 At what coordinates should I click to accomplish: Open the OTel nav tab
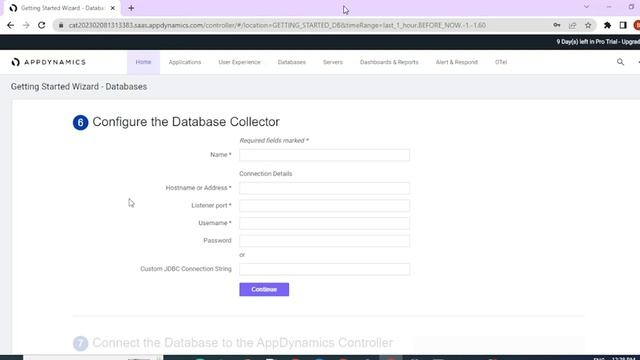pyautogui.click(x=501, y=62)
